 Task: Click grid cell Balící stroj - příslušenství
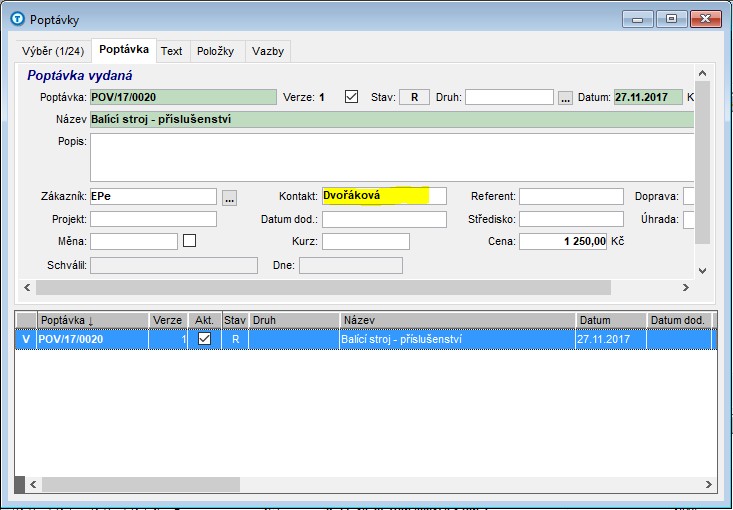457,339
